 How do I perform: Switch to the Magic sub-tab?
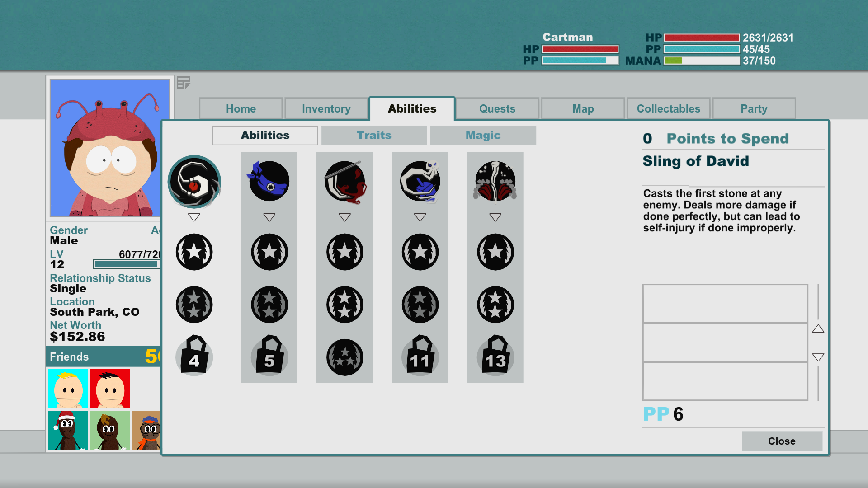pos(483,136)
